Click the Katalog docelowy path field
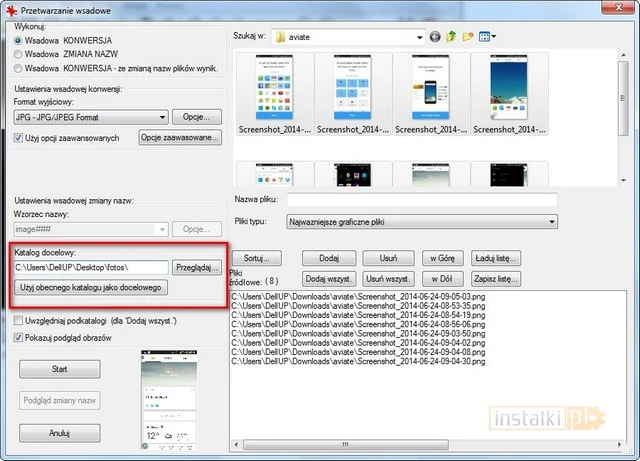This screenshot has width=640, height=461. pyautogui.click(x=90, y=268)
